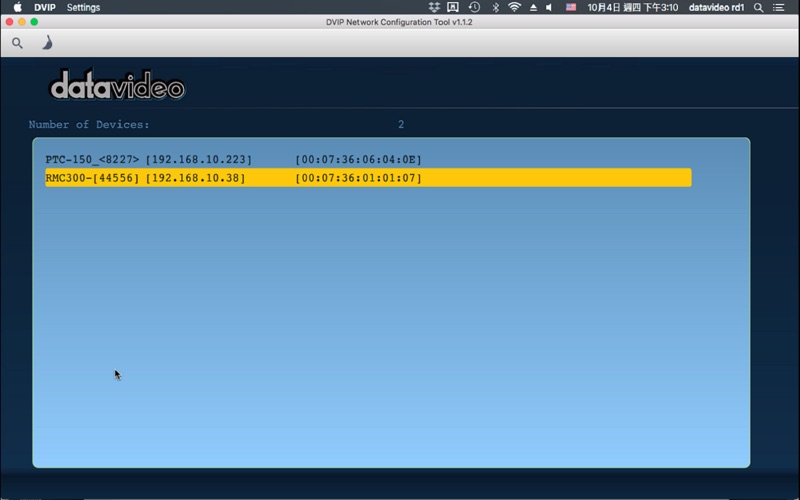Image resolution: width=800 pixels, height=500 pixels.
Task: Click the menu bar icon right of Dropbox
Action: pos(453,7)
